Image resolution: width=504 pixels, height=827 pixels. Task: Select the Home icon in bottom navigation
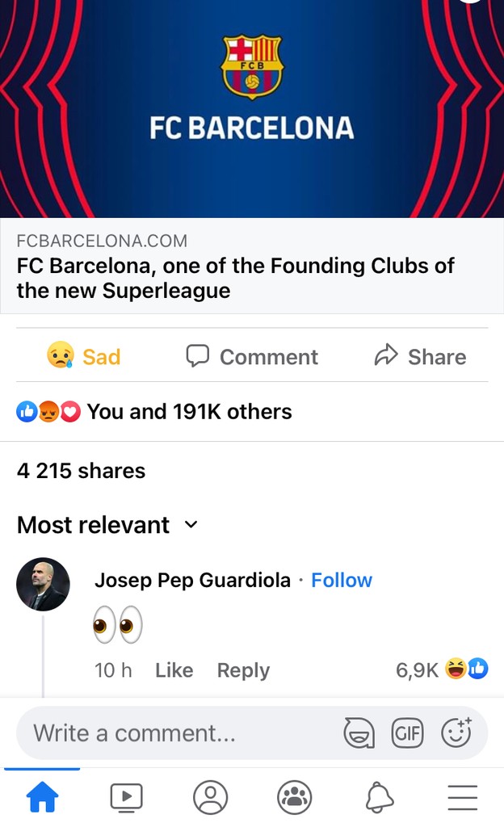tap(42, 797)
